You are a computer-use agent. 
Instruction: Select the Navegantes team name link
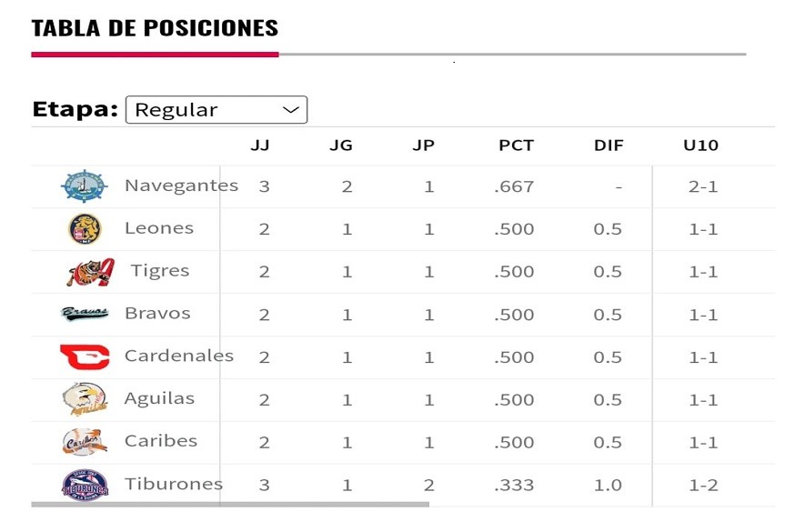pyautogui.click(x=181, y=185)
